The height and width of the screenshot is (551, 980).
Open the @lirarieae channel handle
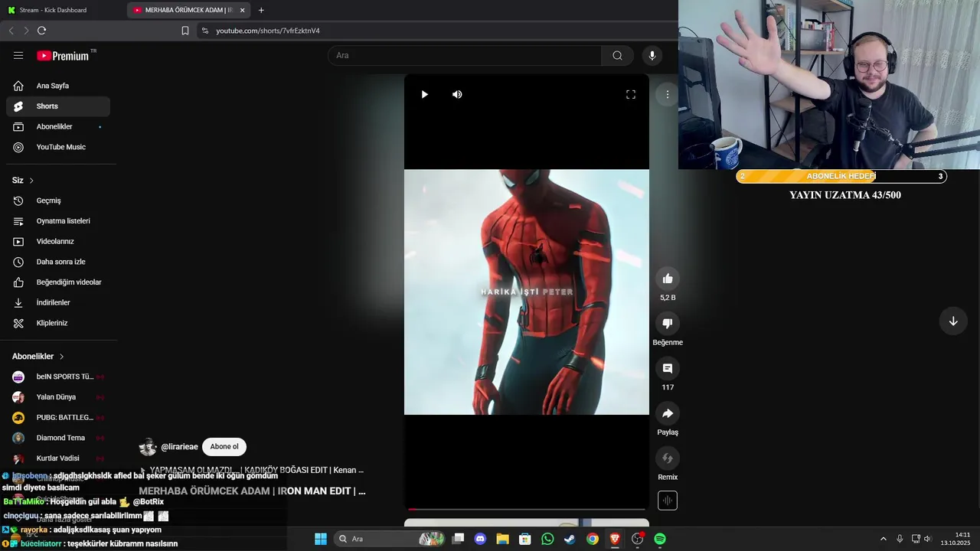pos(179,447)
